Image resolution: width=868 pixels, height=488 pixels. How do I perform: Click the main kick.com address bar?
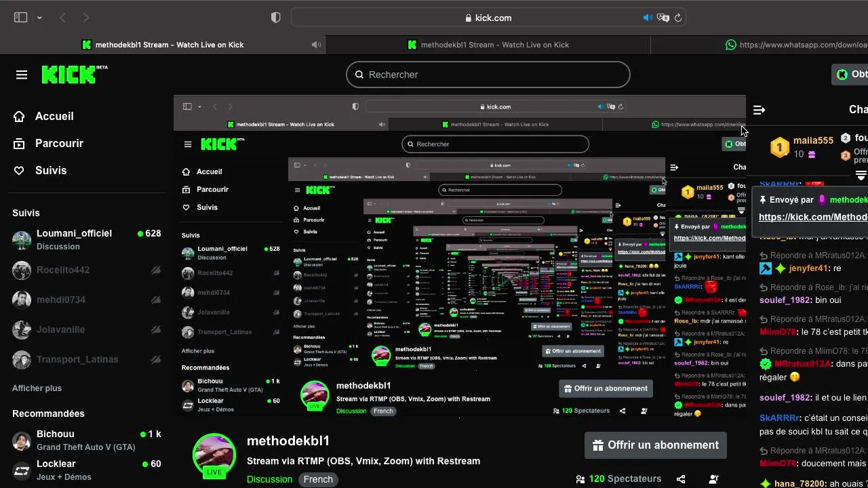point(488,18)
